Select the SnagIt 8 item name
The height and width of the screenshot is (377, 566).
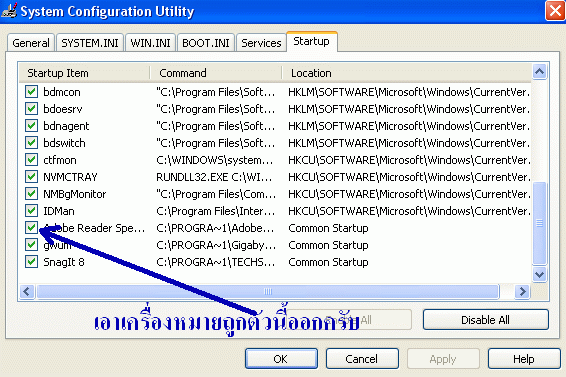point(64,262)
